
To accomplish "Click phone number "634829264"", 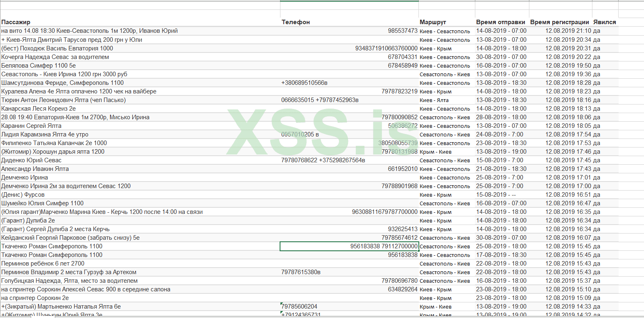I will (403, 289).
